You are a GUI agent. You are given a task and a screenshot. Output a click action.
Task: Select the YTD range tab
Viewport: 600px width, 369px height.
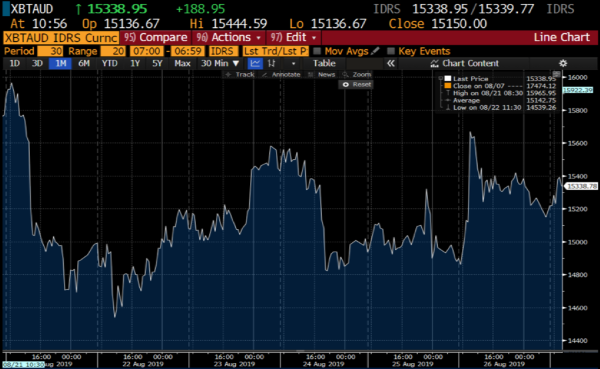109,63
